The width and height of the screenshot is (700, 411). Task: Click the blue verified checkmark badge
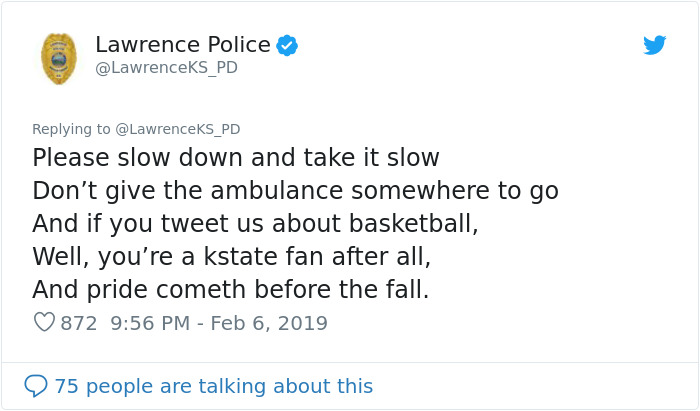tap(287, 45)
